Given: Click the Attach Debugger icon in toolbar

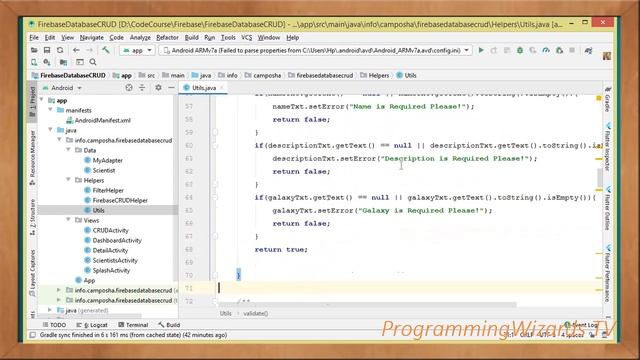Looking at the screenshot, I should (x=559, y=50).
